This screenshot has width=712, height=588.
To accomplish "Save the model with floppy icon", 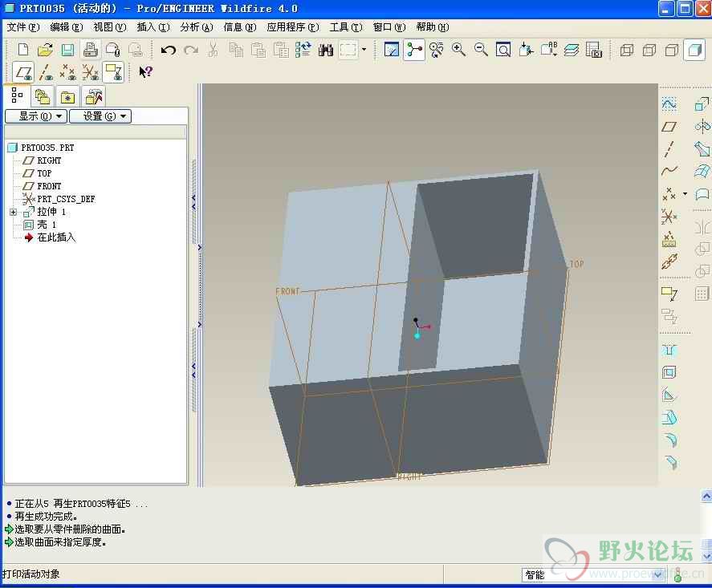I will [67, 50].
